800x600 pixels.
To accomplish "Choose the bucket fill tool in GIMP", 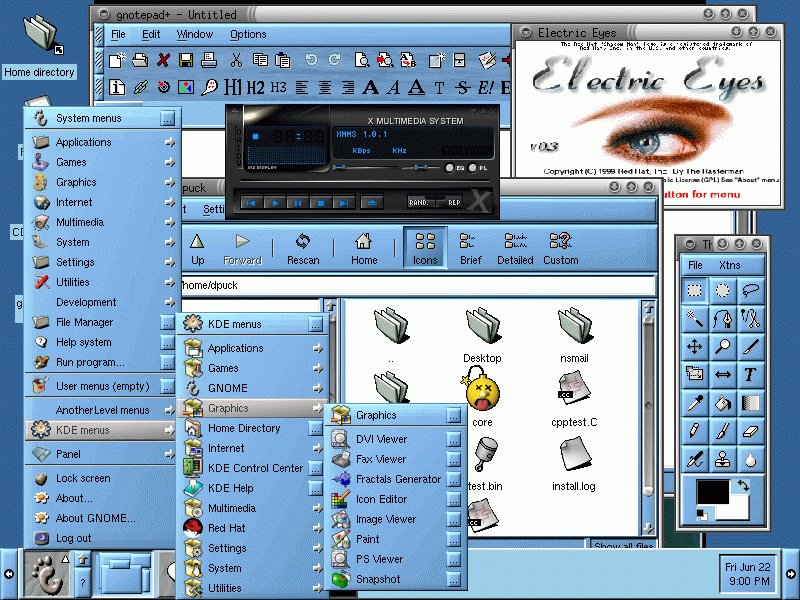I will [722, 403].
